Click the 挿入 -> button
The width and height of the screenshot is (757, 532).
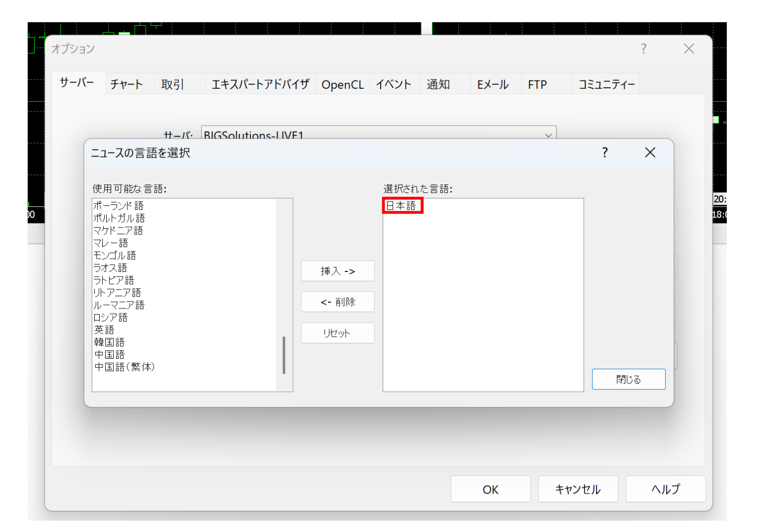(x=338, y=271)
